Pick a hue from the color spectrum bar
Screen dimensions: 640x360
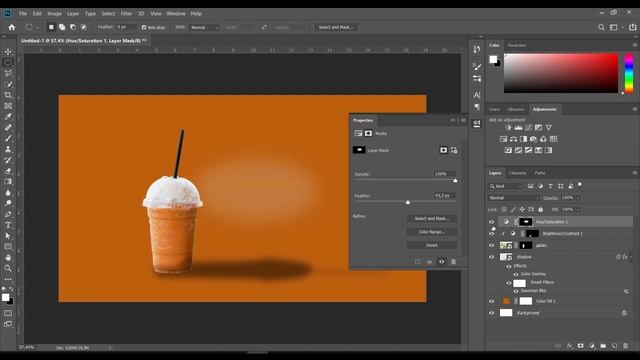click(629, 73)
